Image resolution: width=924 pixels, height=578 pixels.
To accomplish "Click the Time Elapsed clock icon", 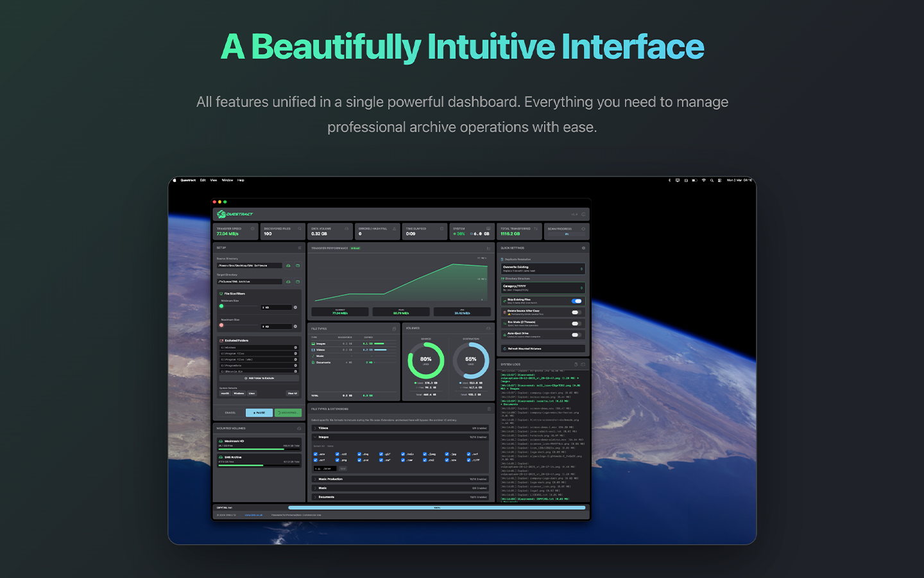I will click(441, 229).
